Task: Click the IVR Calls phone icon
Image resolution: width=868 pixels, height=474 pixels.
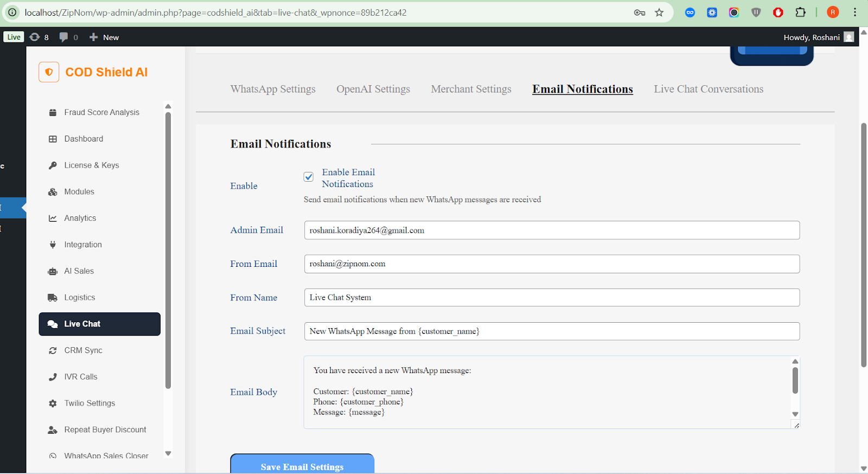Action: tap(53, 377)
